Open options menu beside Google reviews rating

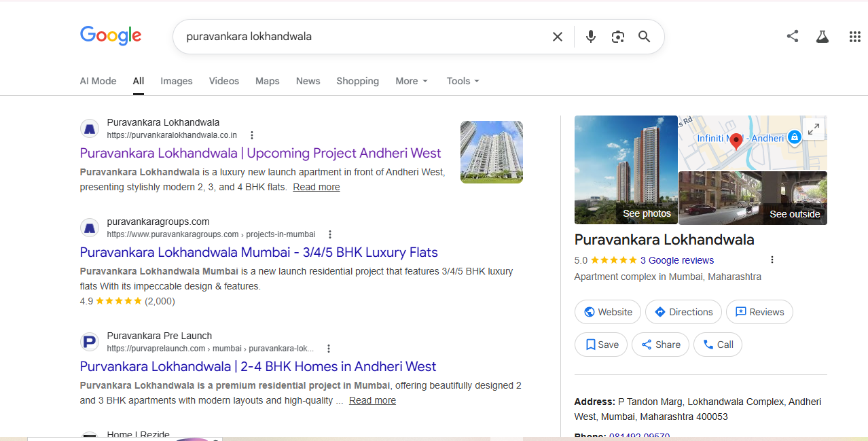[772, 260]
